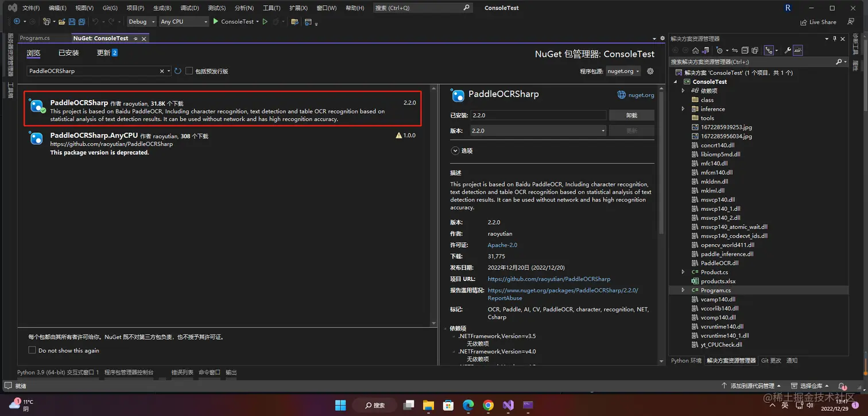868x416 pixels.
Task: Expand the 选项 options section
Action: point(455,151)
